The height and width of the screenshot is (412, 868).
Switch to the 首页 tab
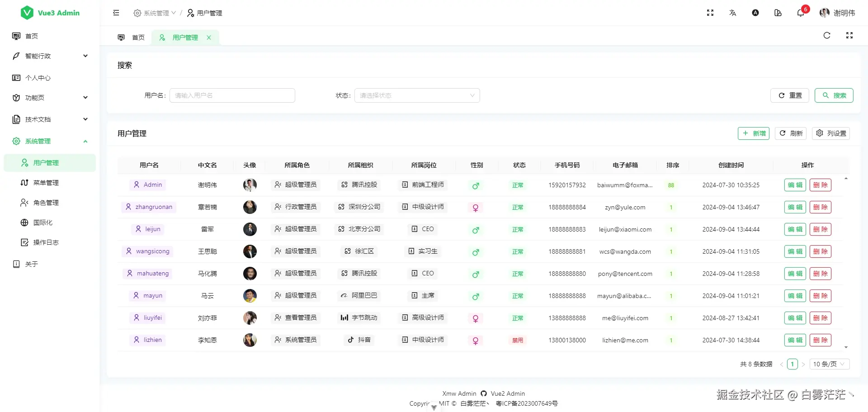point(131,38)
